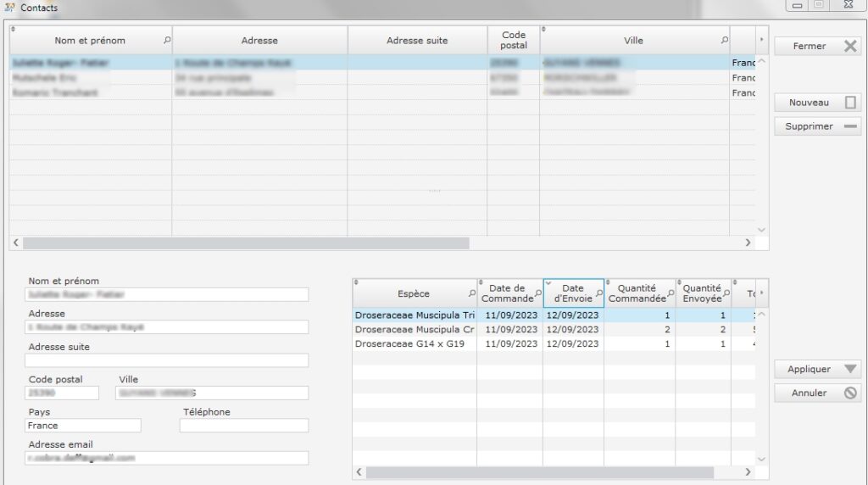The height and width of the screenshot is (485, 868).
Task: Search icon in Quantité Envoyée header
Action: (x=726, y=293)
